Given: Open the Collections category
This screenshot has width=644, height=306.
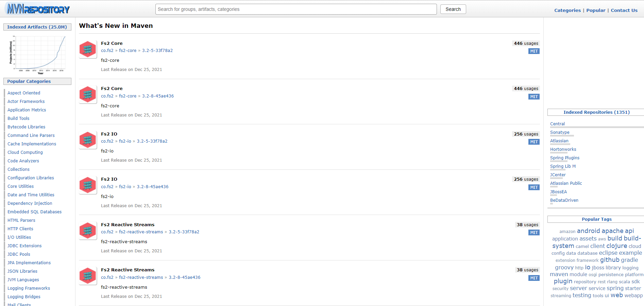Looking at the screenshot, I should point(19,169).
